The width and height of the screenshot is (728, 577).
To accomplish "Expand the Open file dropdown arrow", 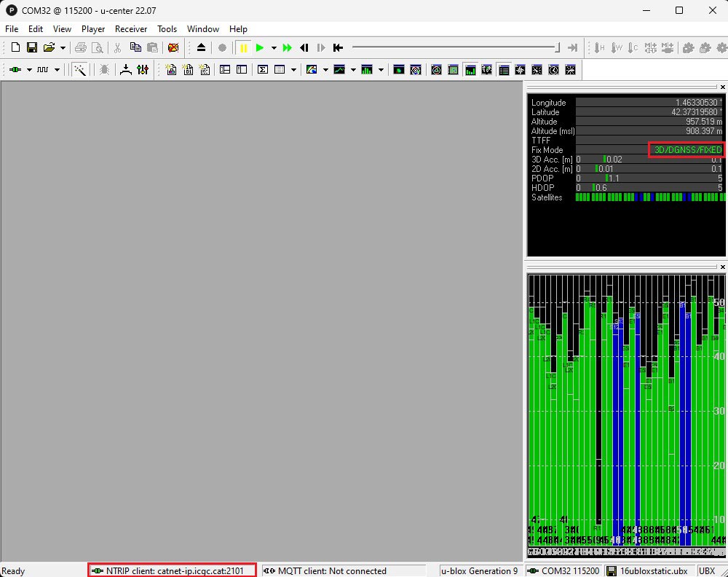I will (x=63, y=48).
